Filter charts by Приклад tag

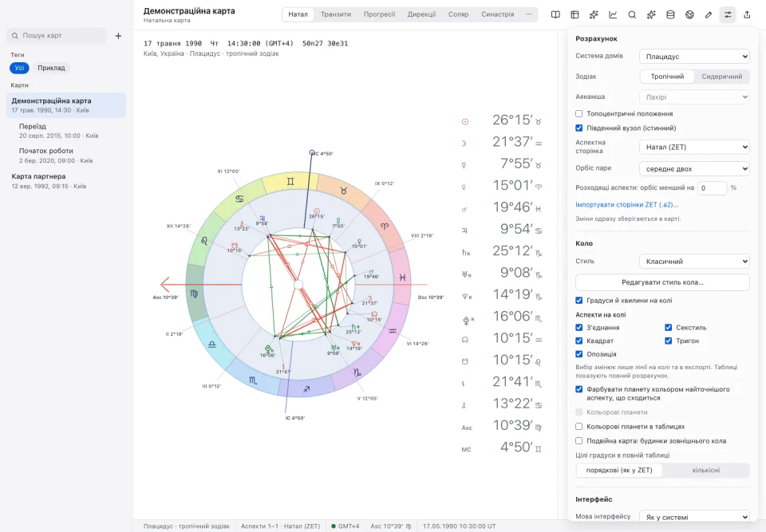tap(51, 68)
